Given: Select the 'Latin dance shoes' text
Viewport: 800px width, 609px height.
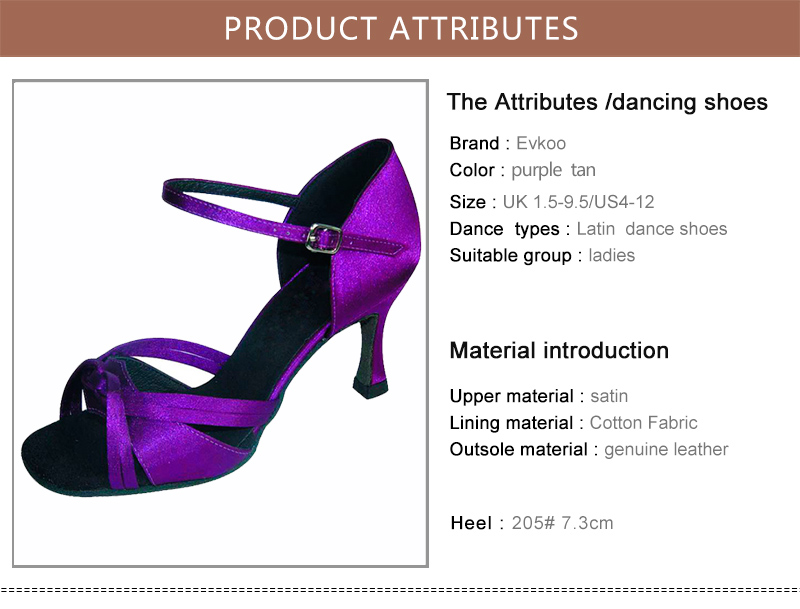Looking at the screenshot, I should (652, 229).
